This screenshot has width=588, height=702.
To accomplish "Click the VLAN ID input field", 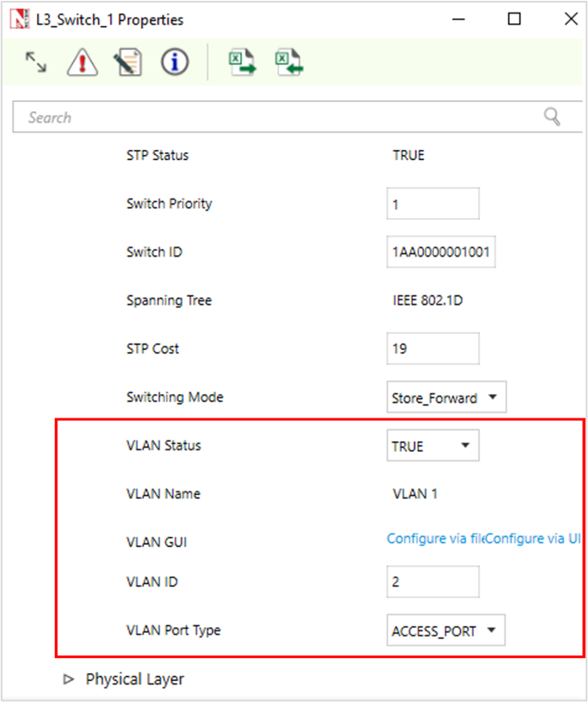I will (x=432, y=582).
